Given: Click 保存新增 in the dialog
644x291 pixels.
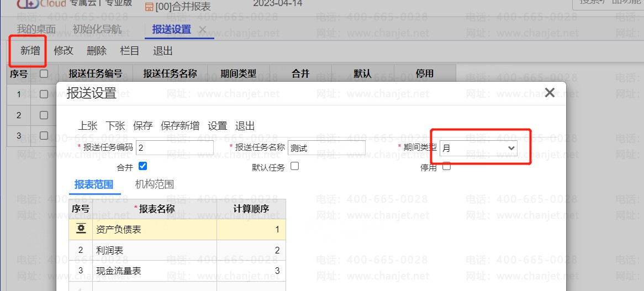Looking at the screenshot, I should coord(180,126).
